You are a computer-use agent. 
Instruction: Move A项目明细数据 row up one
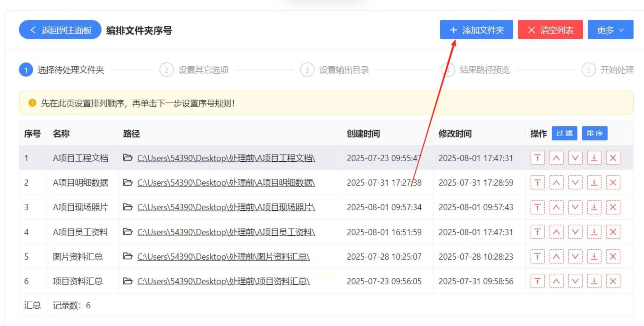556,183
